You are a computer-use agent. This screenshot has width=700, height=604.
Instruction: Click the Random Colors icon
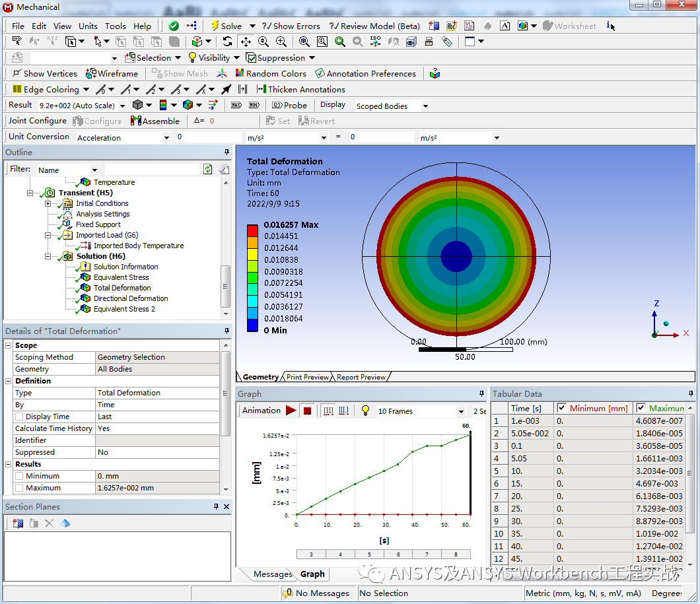point(240,73)
